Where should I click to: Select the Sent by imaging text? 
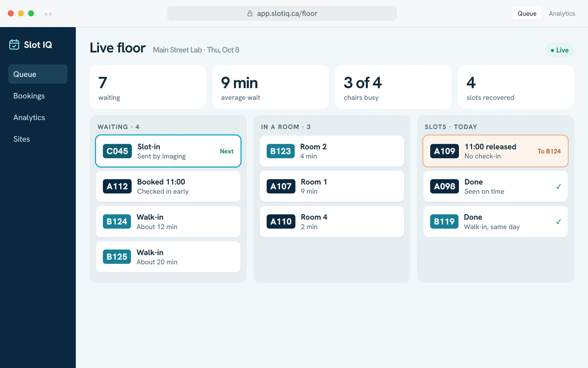pos(161,156)
